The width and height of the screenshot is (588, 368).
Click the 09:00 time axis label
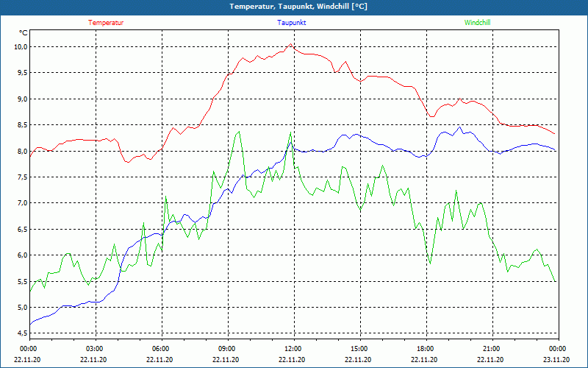point(226,349)
